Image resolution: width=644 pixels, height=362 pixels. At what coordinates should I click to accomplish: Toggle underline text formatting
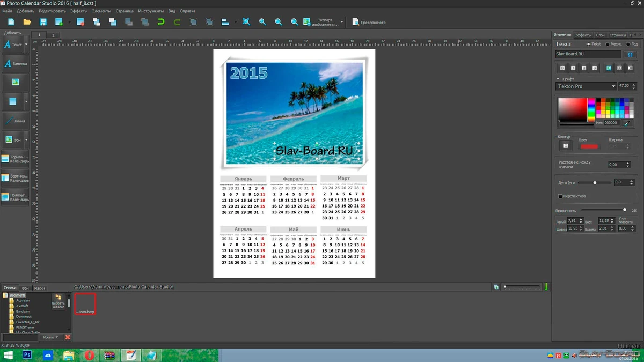click(584, 68)
